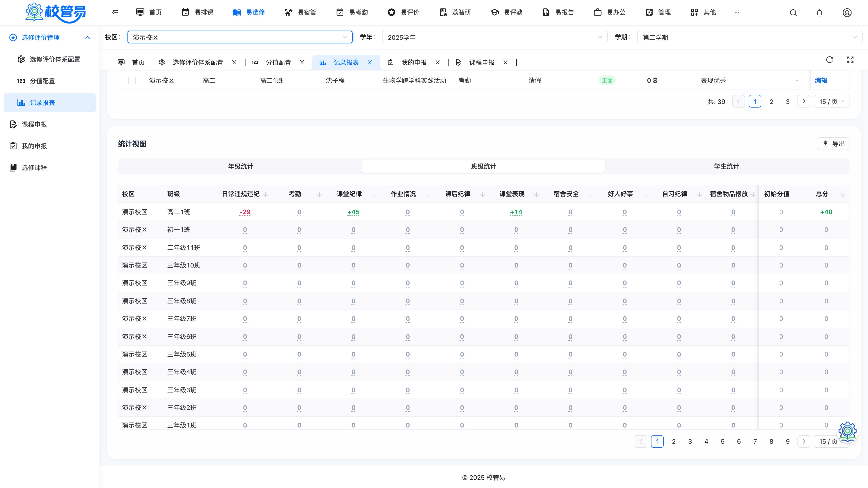Open 课程申报 in sidebar
Image resolution: width=868 pixels, height=488 pixels.
[x=50, y=124]
